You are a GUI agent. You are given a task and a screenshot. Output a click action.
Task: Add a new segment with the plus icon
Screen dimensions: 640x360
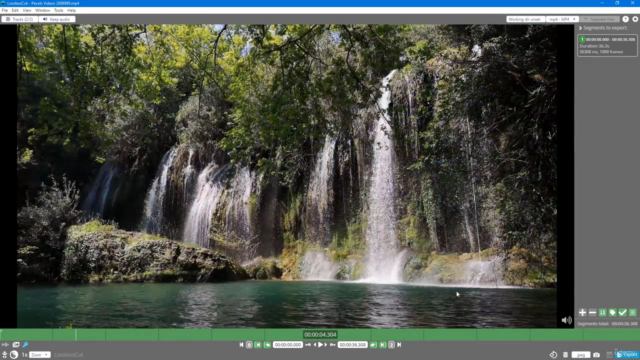pyautogui.click(x=582, y=313)
